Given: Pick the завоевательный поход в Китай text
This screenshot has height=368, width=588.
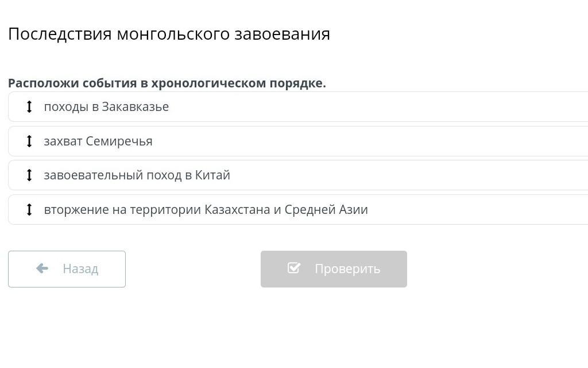Looking at the screenshot, I should (137, 175).
